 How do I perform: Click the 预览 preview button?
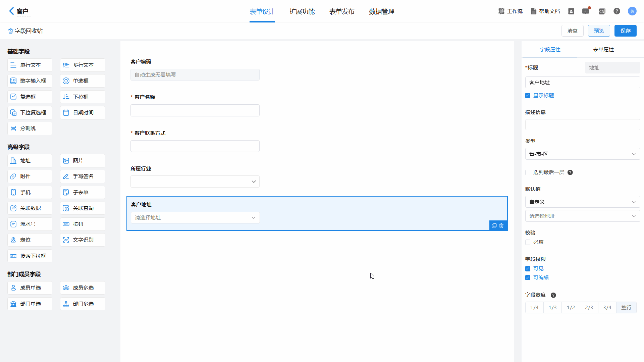[599, 31]
